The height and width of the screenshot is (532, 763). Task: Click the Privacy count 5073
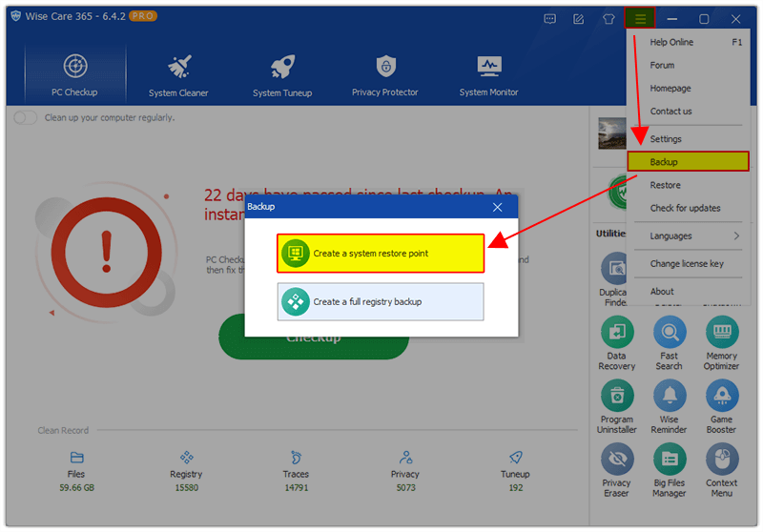406,488
